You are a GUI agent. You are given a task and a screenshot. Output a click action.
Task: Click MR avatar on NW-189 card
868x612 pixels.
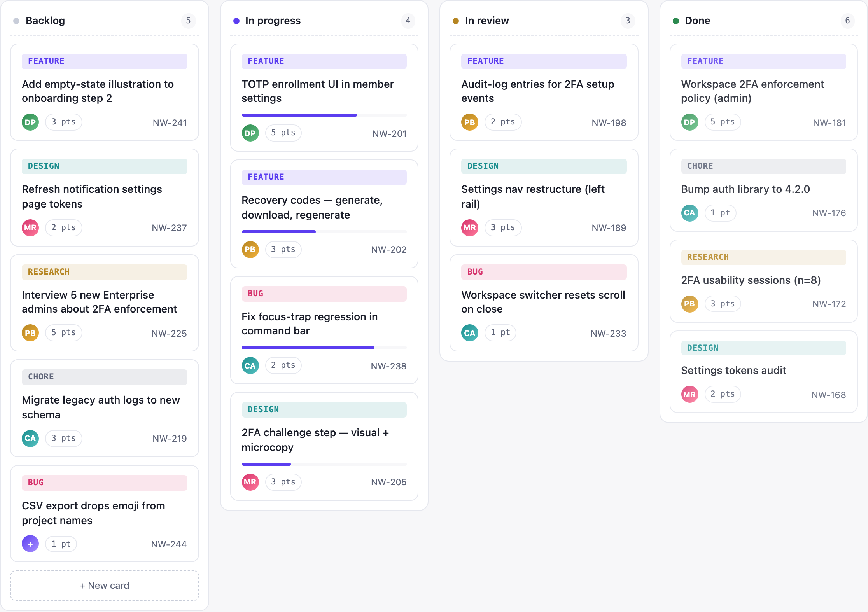[470, 227]
